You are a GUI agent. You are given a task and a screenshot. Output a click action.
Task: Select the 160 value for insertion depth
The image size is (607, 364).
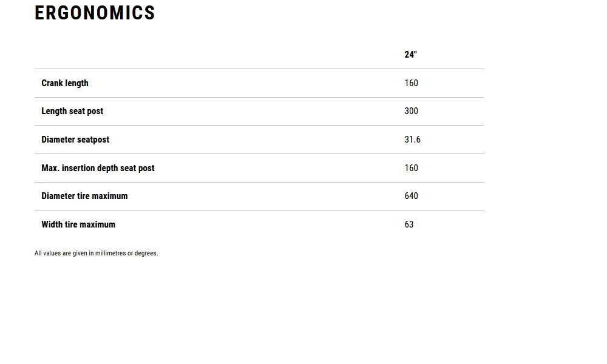[x=412, y=168]
